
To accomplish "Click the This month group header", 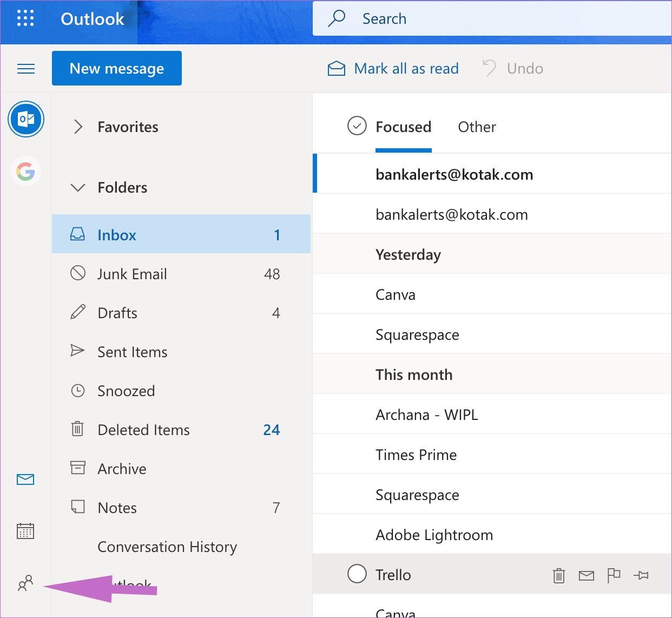I will pyautogui.click(x=492, y=374).
